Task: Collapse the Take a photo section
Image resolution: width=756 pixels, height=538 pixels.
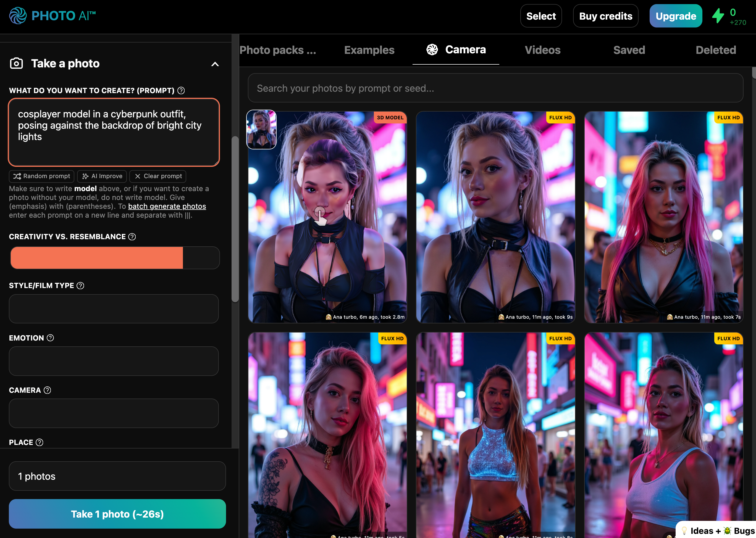Action: pos(215,64)
